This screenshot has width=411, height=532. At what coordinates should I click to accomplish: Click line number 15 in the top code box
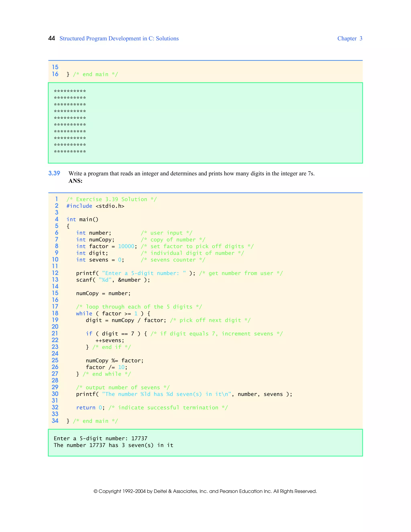55,67
